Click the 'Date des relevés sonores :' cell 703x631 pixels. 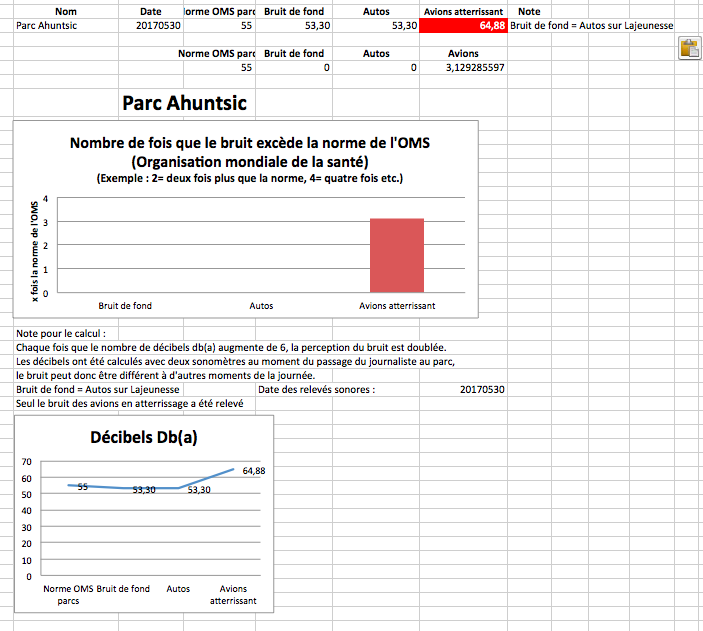pos(317,389)
